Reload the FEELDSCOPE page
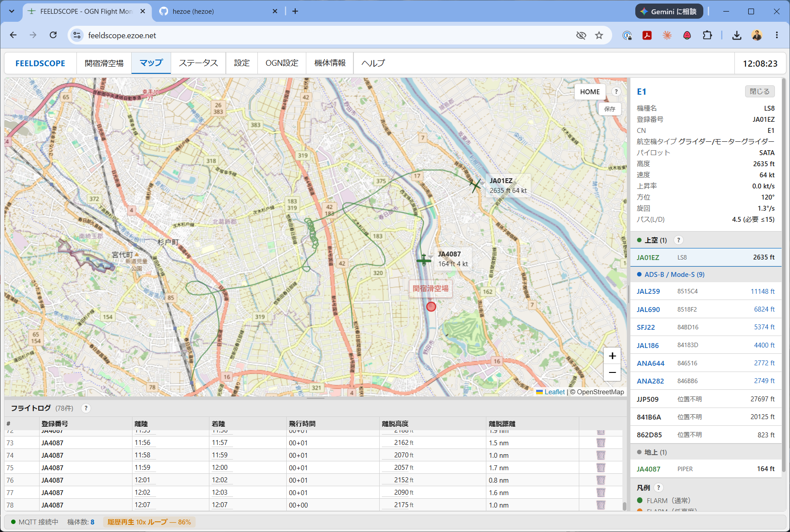Viewport: 790px width, 532px height. tap(53, 35)
